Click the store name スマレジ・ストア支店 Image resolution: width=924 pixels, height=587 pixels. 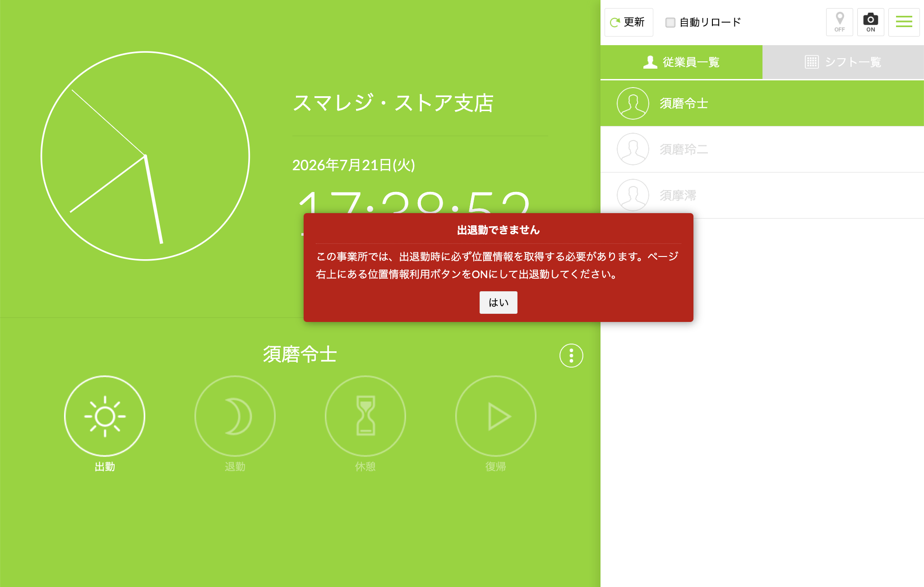[393, 103]
